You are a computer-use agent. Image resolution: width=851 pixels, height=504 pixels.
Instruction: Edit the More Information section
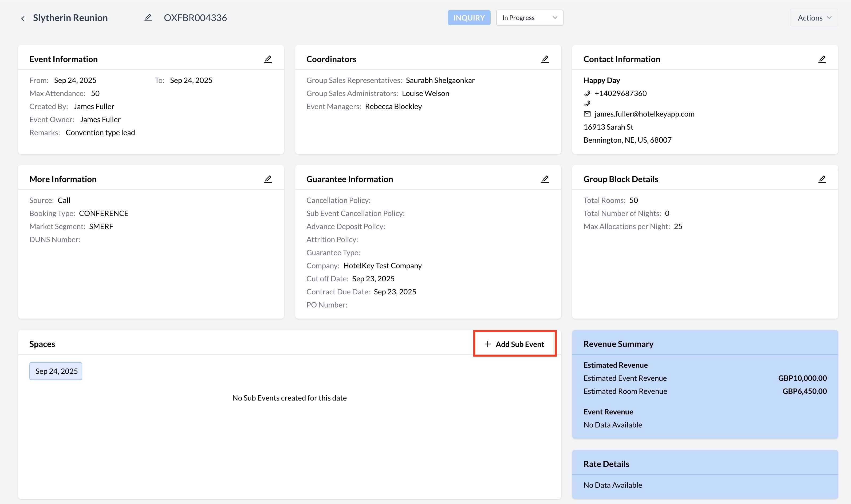pyautogui.click(x=268, y=179)
